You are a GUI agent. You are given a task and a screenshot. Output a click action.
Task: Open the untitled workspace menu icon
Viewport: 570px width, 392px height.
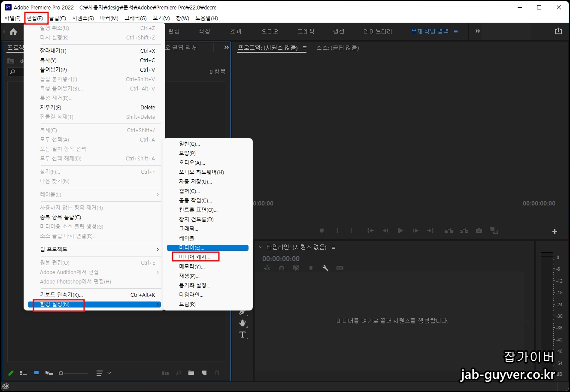click(456, 31)
